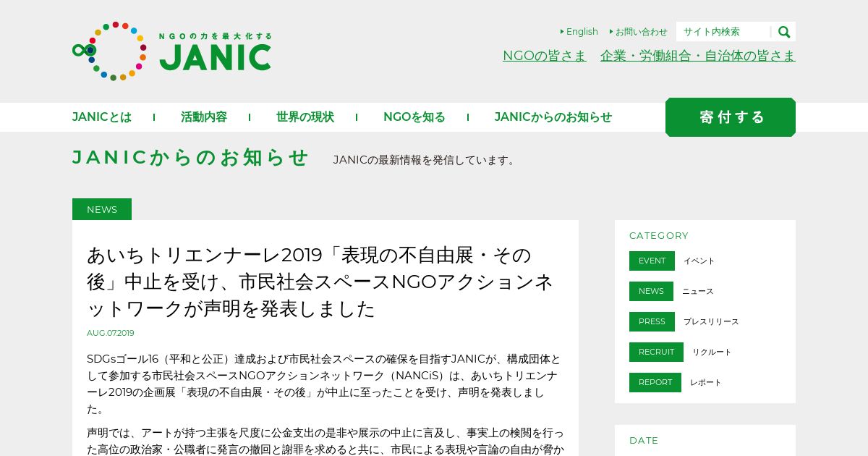Select the REPORT category badge
The height and width of the screenshot is (456, 868).
[x=655, y=382]
